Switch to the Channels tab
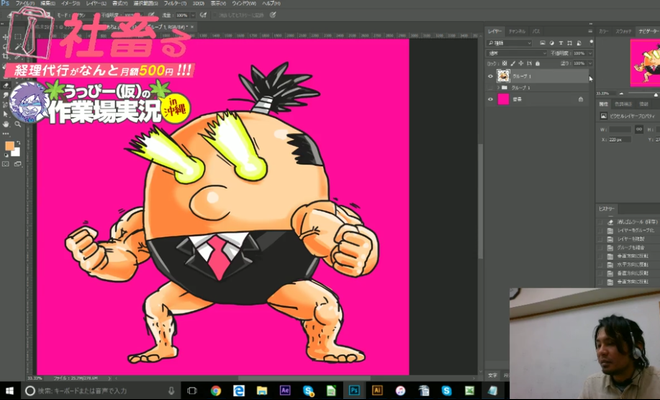The width and height of the screenshot is (660, 400). point(516,31)
